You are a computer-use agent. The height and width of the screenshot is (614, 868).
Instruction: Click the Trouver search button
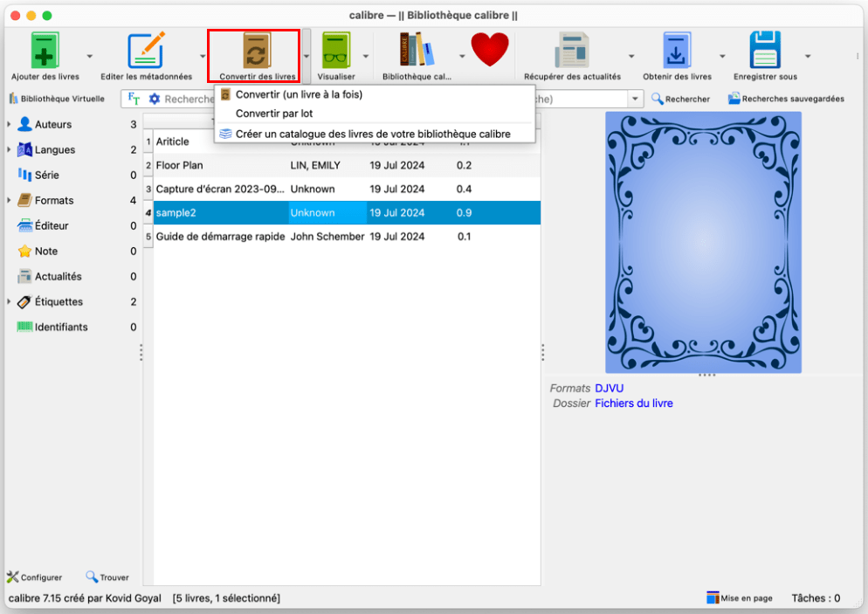[x=107, y=577]
